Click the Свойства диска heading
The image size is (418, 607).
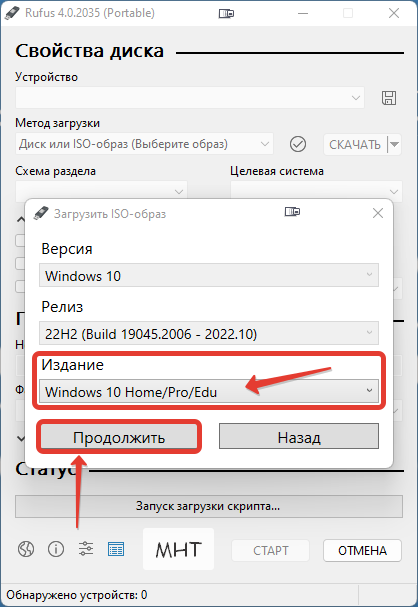90,51
